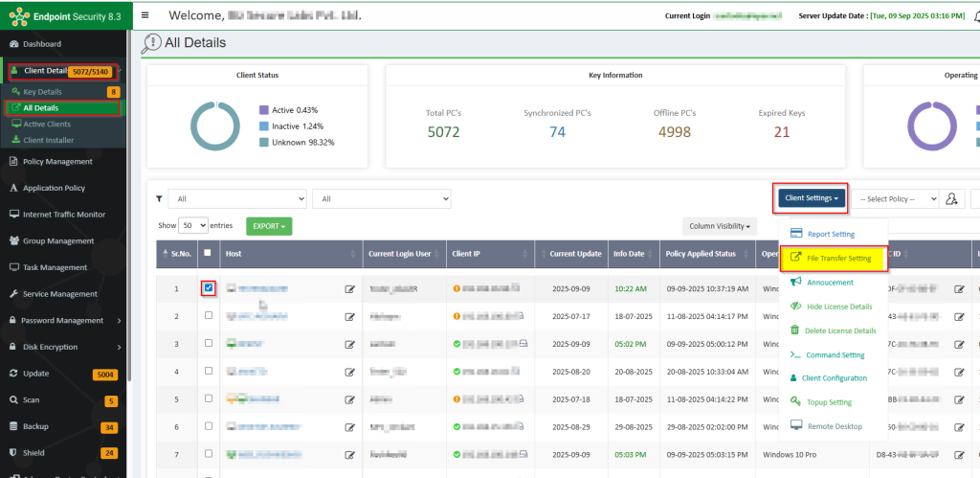This screenshot has width=980, height=478.
Task: Click the edit icon in row 1 Host column
Action: coord(349,288)
